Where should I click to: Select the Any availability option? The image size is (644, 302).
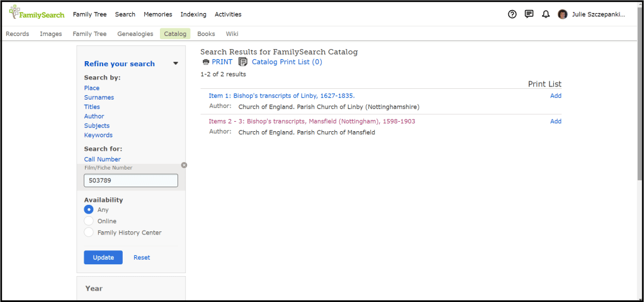point(89,210)
